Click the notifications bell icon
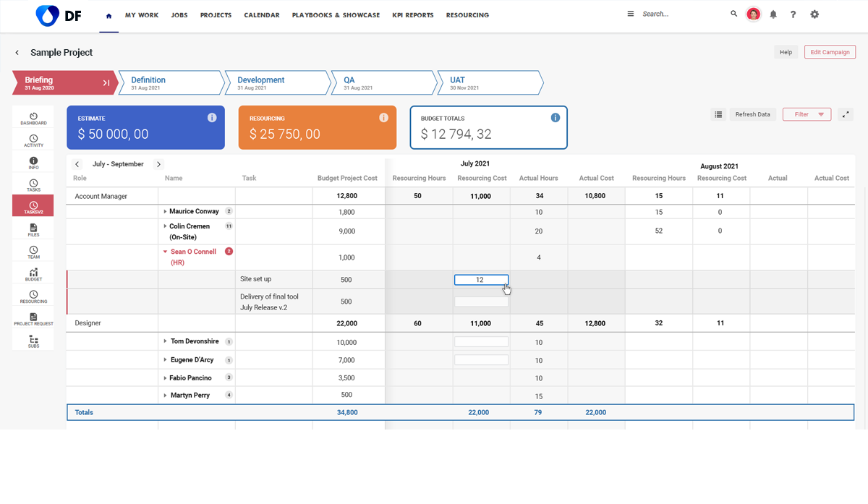Viewport: 868px width, 504px height. coord(773,14)
